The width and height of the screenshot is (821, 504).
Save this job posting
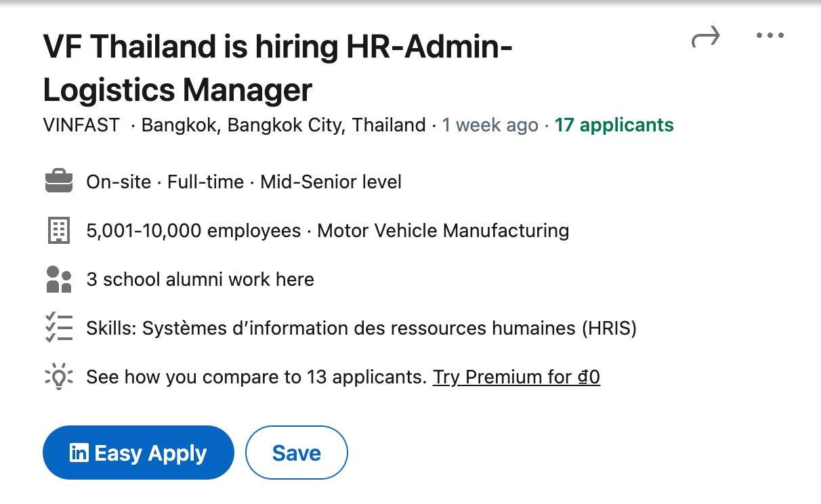(x=296, y=453)
